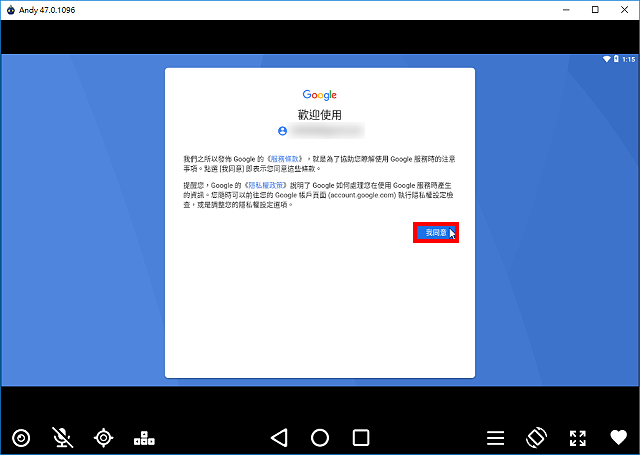Open the 服務條款 terms of service link
640x455 pixels.
[x=284, y=159]
